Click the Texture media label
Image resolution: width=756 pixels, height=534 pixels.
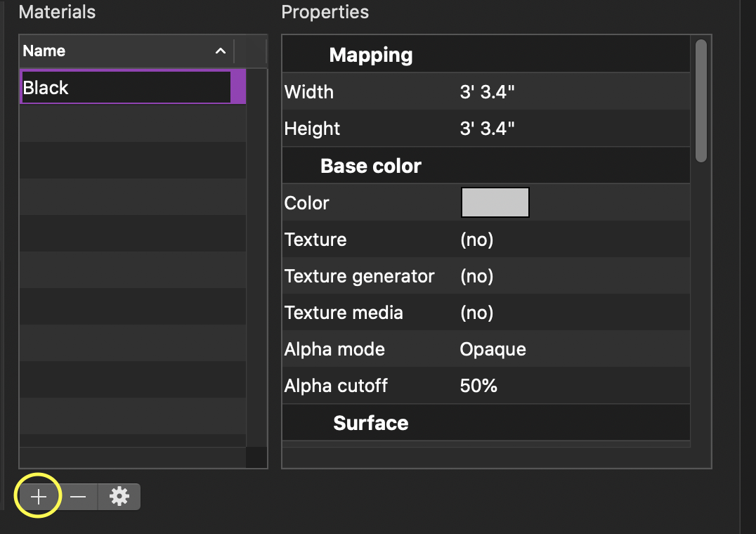point(344,313)
